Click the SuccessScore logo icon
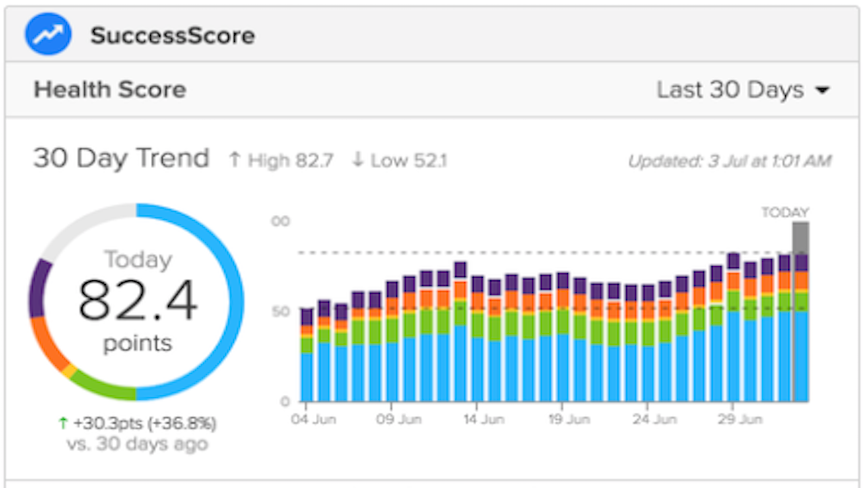The height and width of the screenshot is (488, 868). 48,34
